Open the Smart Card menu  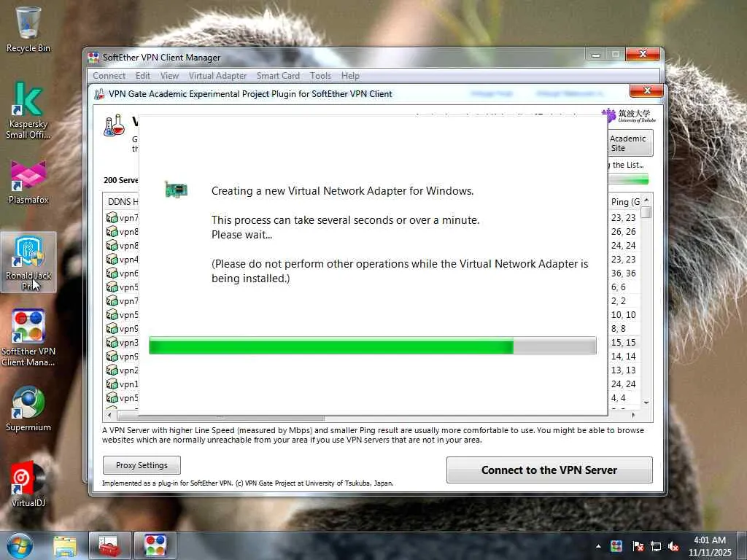(278, 76)
